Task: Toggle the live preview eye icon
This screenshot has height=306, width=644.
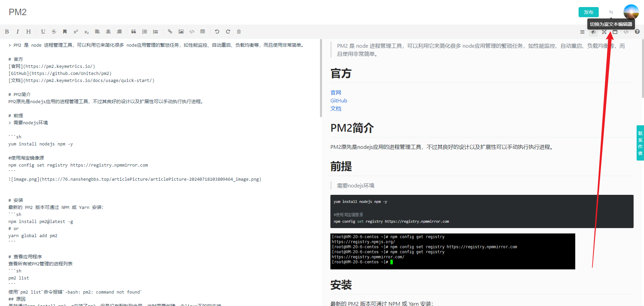Action: [x=593, y=32]
